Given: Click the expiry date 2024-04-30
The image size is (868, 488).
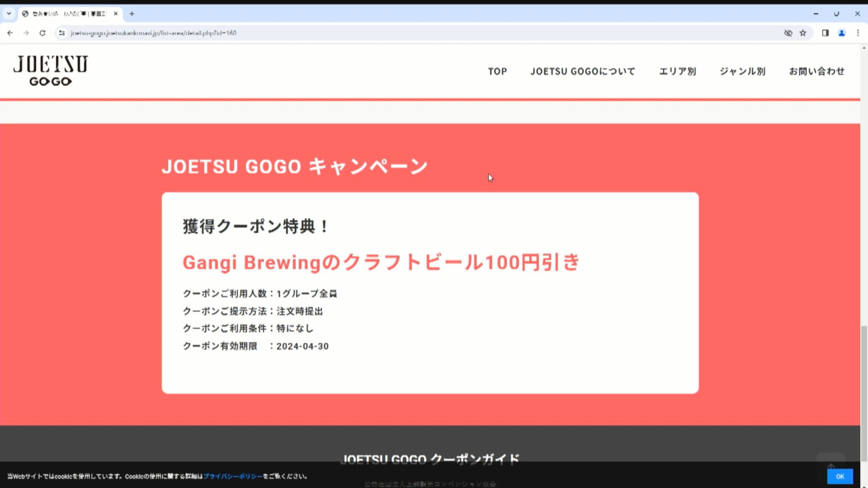Looking at the screenshot, I should 302,346.
